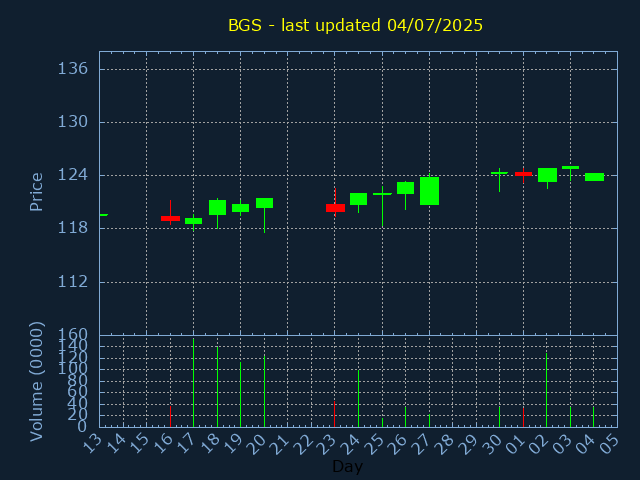The width and height of the screenshot is (640, 480).
Task: Select the 136 price tick label
Action: (x=73, y=69)
